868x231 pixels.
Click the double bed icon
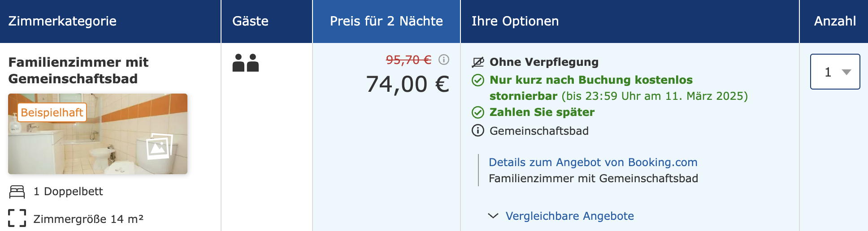(17, 192)
